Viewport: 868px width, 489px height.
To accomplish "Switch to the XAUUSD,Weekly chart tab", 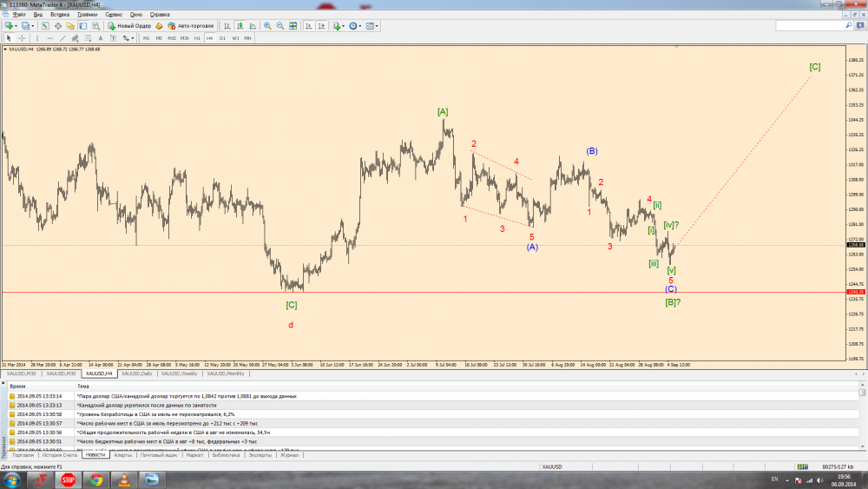I will point(180,373).
